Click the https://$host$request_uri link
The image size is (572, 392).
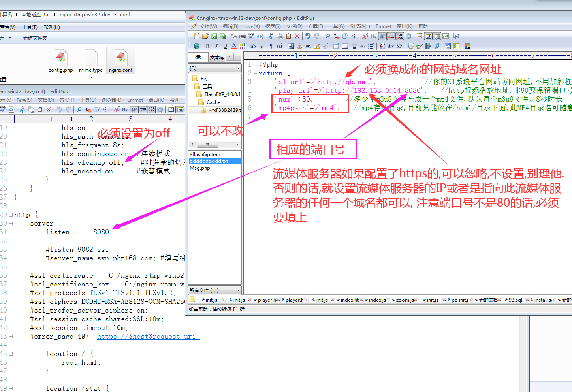click(x=148, y=336)
